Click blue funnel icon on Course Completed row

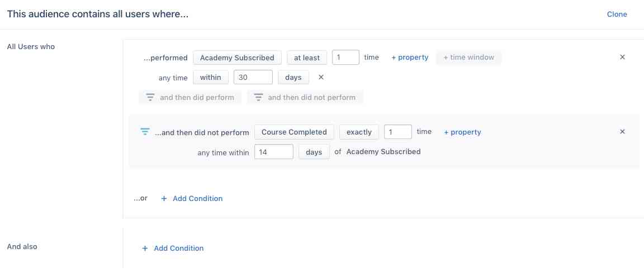[x=145, y=132]
